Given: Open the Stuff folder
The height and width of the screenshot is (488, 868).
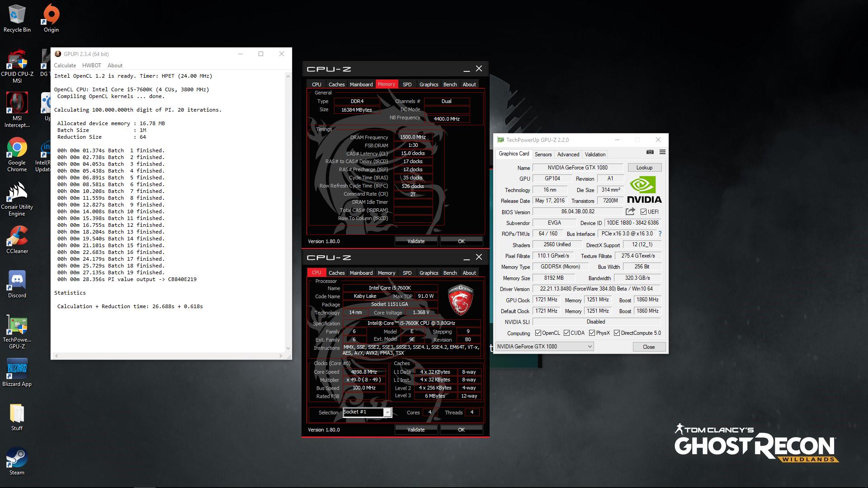Looking at the screenshot, I should click(x=17, y=417).
